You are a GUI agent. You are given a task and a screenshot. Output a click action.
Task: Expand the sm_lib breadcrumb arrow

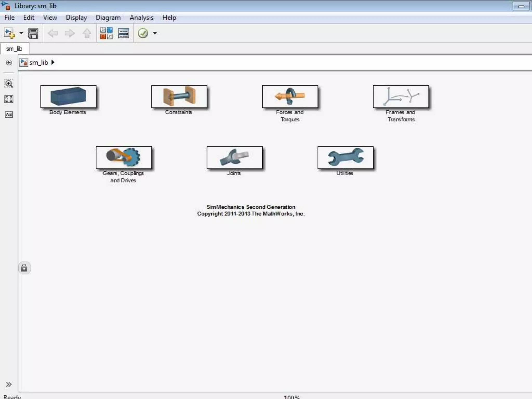point(53,62)
